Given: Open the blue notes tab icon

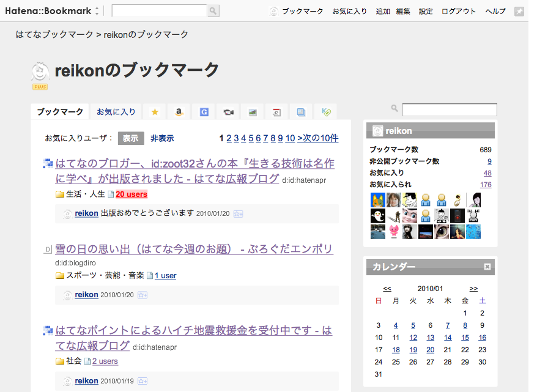Looking at the screenshot, I should tap(301, 112).
